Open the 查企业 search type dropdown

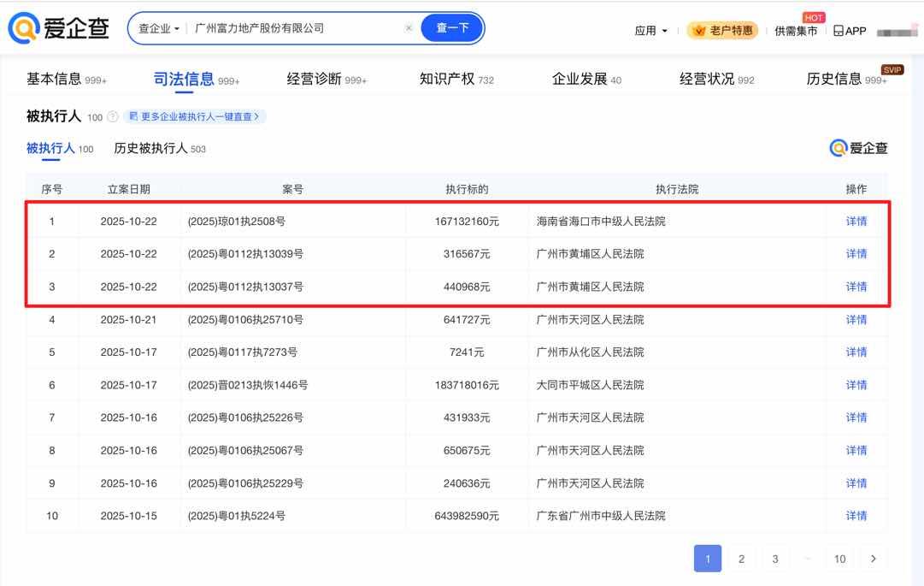[158, 28]
